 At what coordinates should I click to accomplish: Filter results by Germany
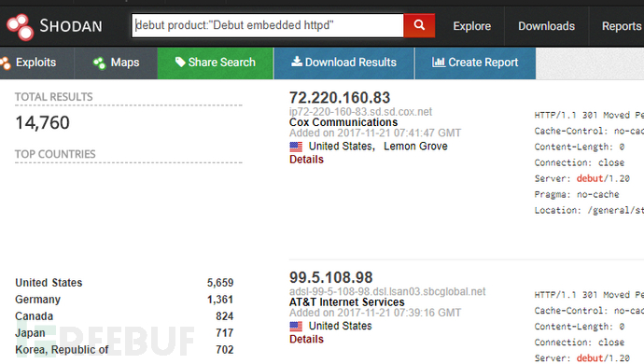(37, 300)
